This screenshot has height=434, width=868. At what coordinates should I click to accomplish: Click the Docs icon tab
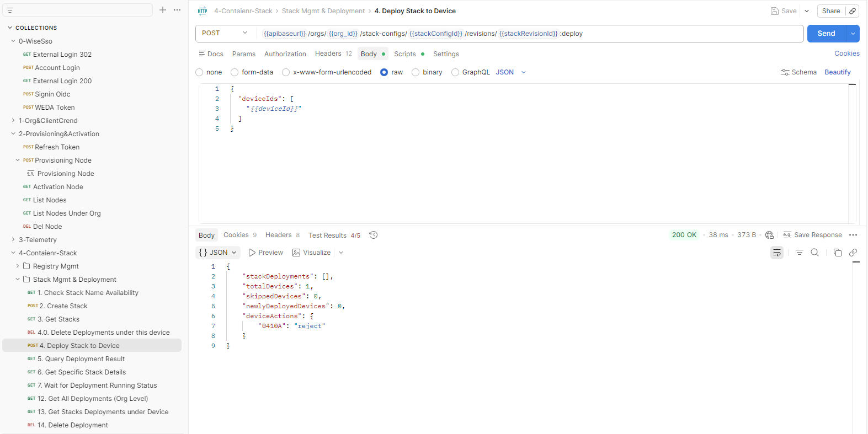coord(211,54)
